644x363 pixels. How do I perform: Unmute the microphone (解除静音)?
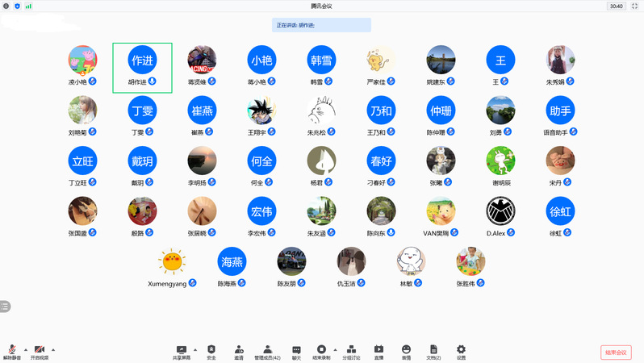pos(12,352)
